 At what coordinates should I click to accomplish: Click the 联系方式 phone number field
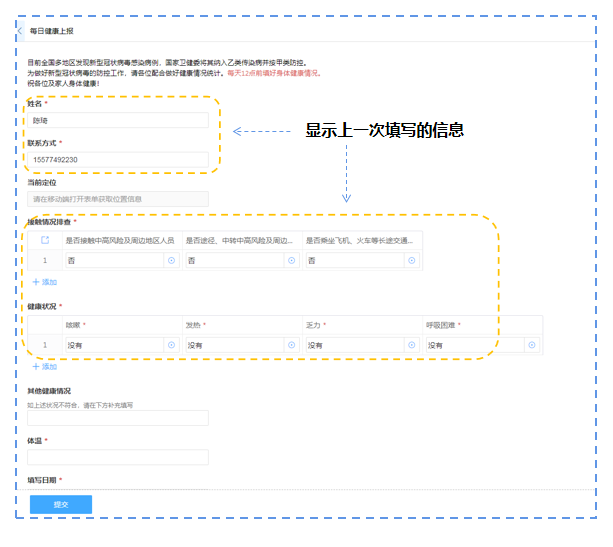tap(118, 160)
